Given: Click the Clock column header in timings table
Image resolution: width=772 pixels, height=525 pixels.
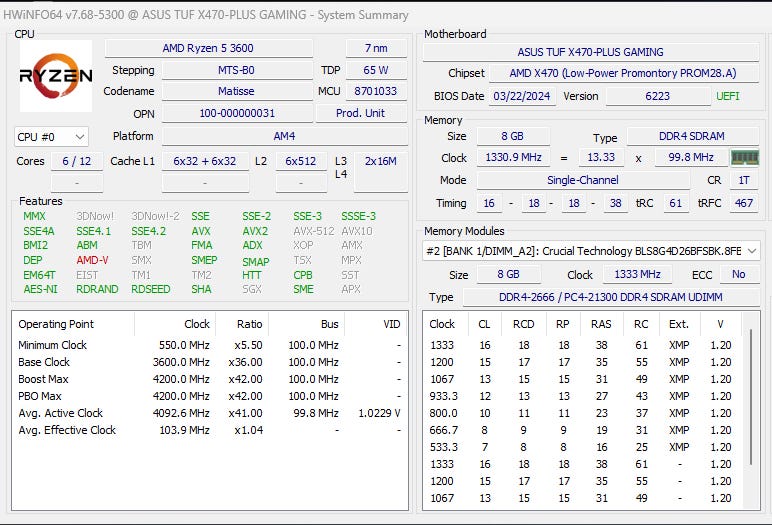Looking at the screenshot, I should (442, 324).
